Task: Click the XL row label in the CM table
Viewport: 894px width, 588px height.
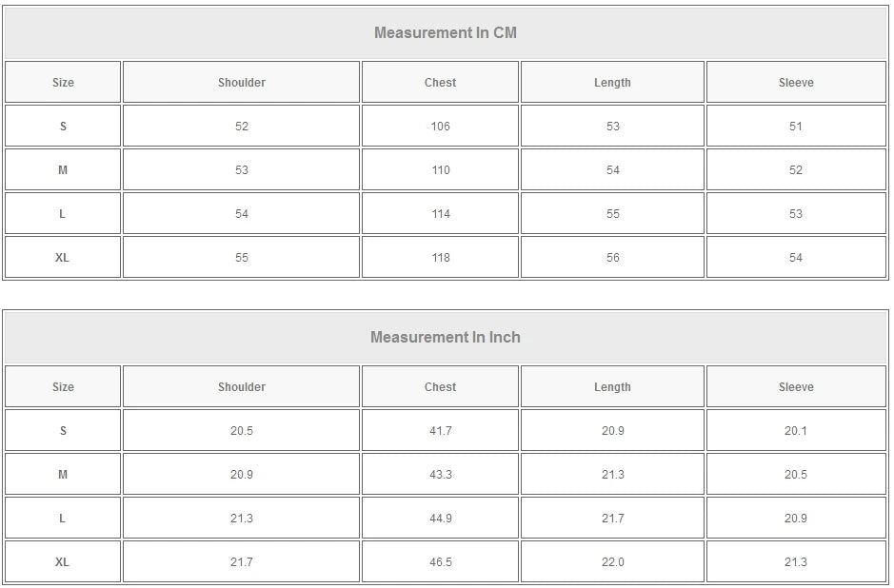Action: pyautogui.click(x=63, y=258)
